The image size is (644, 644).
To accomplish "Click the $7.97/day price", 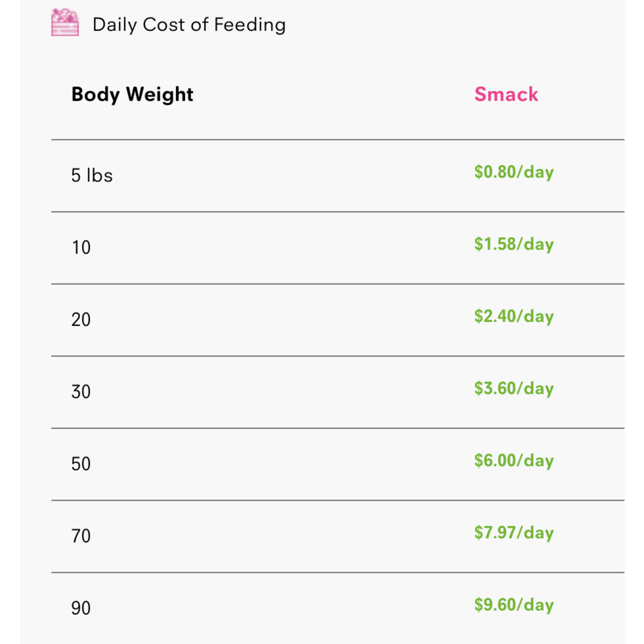I will pyautogui.click(x=514, y=533).
